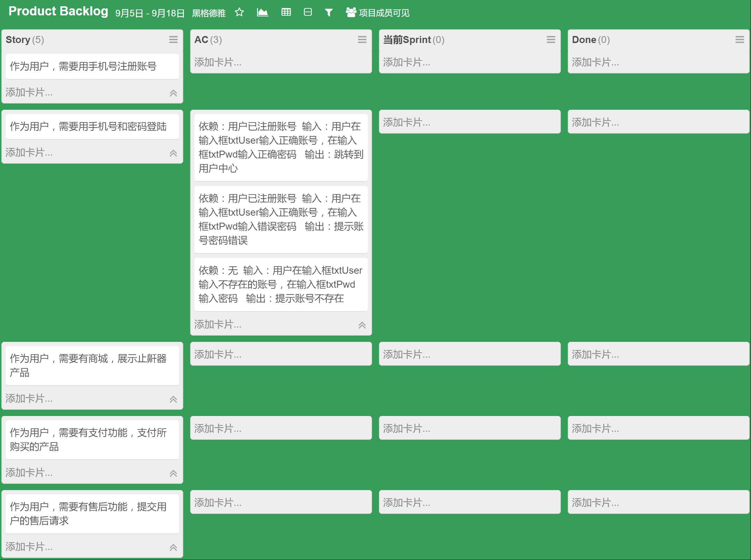Switch to table grid view icon
This screenshot has height=560, width=751.
[x=286, y=13]
